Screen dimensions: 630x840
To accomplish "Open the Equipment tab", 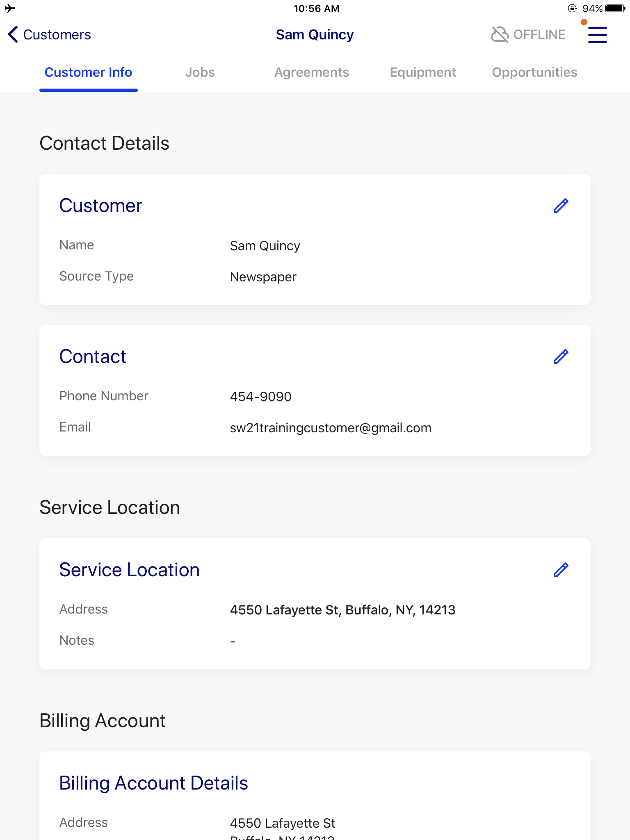I will [x=423, y=72].
